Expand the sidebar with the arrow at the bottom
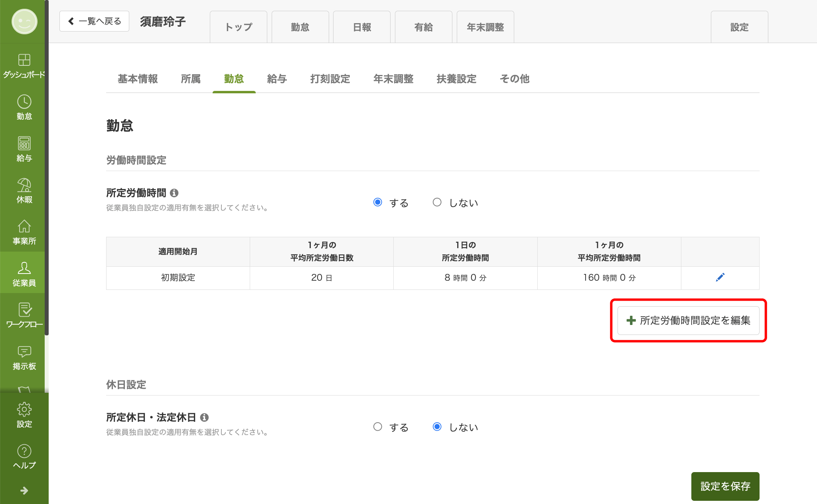This screenshot has height=504, width=817. (x=24, y=490)
